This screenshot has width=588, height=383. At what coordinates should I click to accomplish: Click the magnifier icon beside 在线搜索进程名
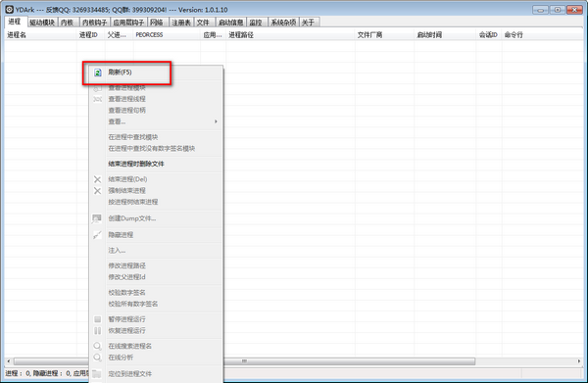click(97, 346)
